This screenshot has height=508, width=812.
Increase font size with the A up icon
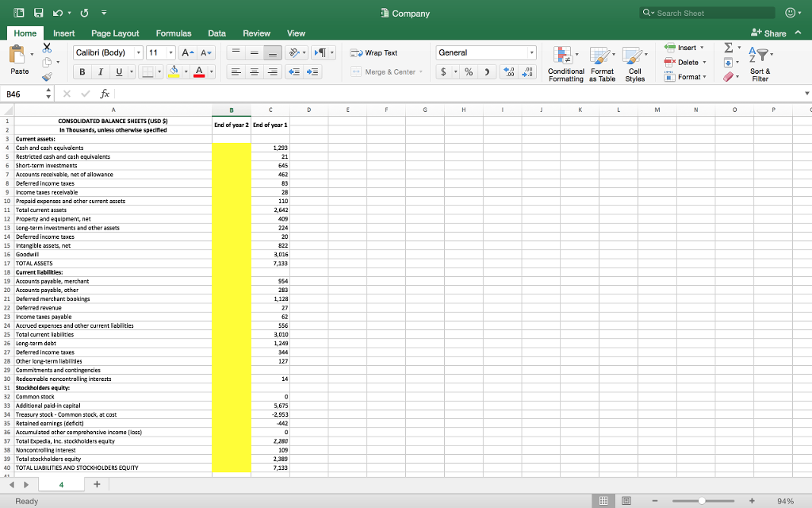pyautogui.click(x=187, y=52)
